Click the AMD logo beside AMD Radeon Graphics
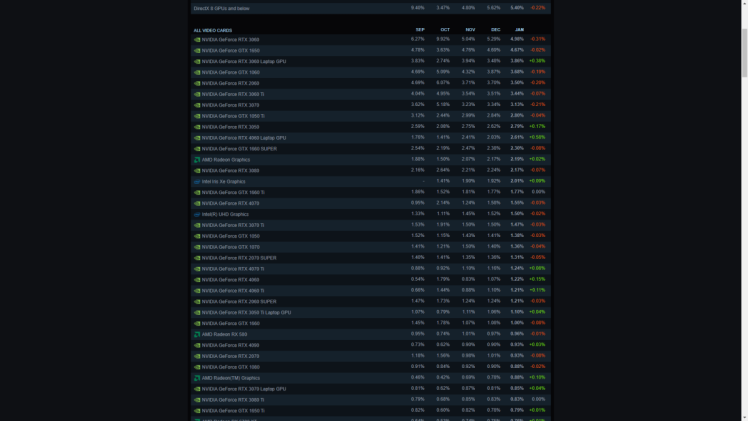 coord(197,160)
